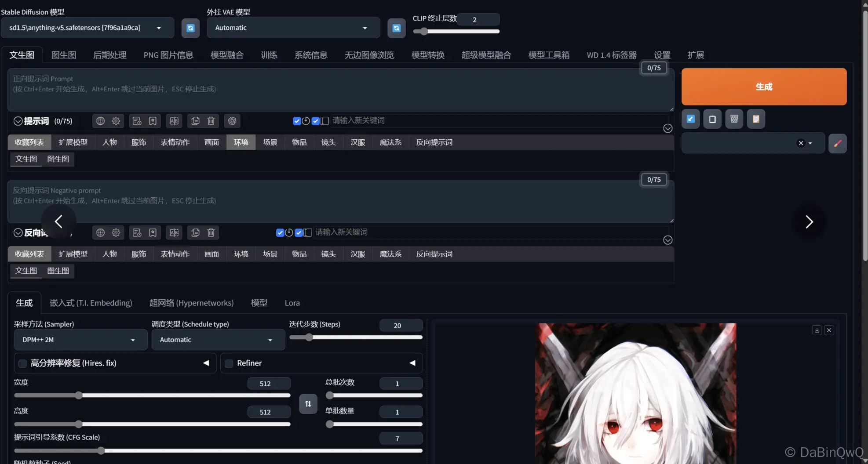Screen dimensions: 868x464
Task: Open history icon in positive prompt toolbar
Action: coord(137,121)
